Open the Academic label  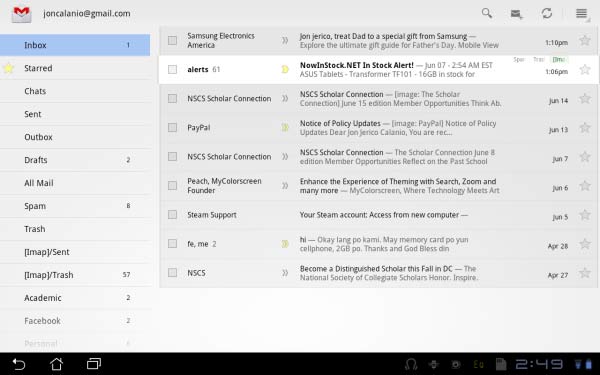click(x=75, y=298)
